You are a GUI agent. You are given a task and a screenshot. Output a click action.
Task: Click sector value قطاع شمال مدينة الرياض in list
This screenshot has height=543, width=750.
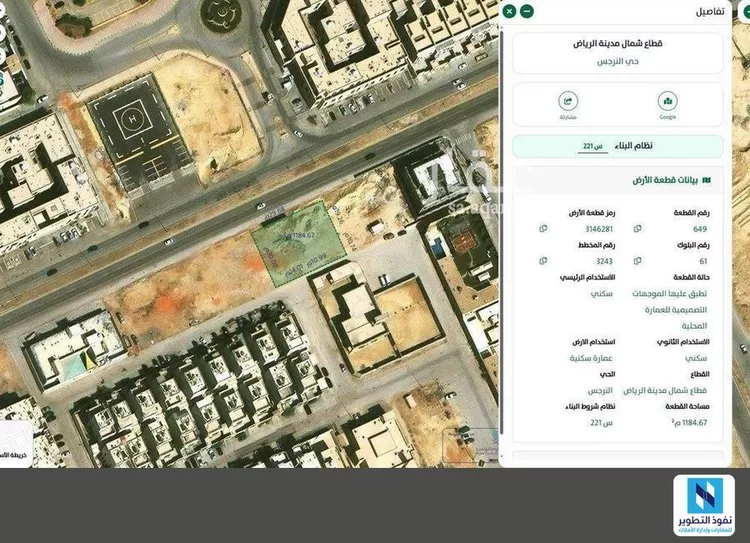click(665, 390)
